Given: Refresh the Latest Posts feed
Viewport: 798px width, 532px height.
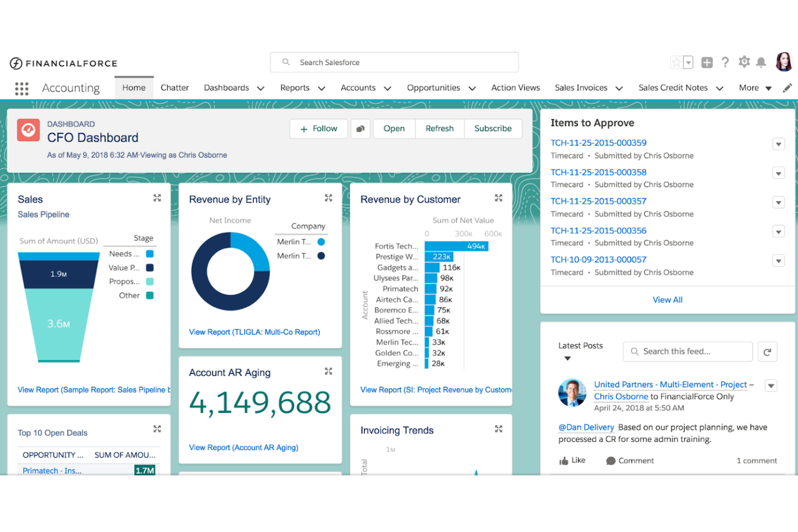Looking at the screenshot, I should pyautogui.click(x=767, y=351).
